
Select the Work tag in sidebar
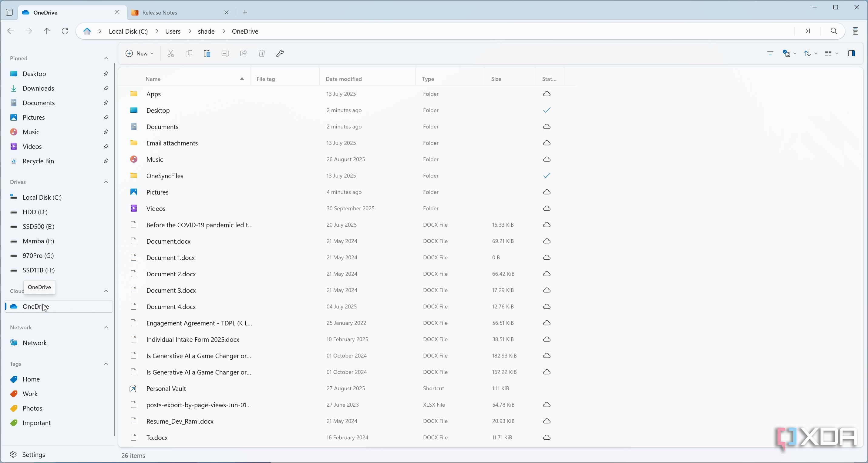point(59,394)
